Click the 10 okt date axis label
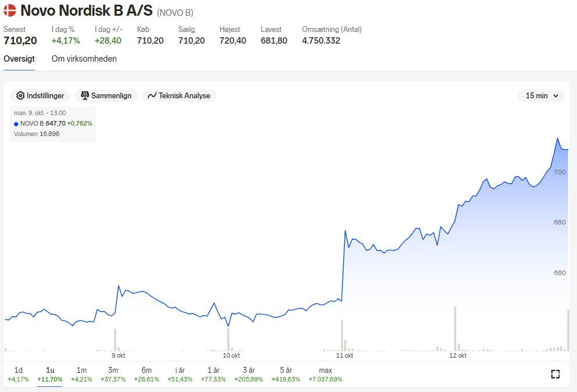Screen dimensions: 577x392 231,355
